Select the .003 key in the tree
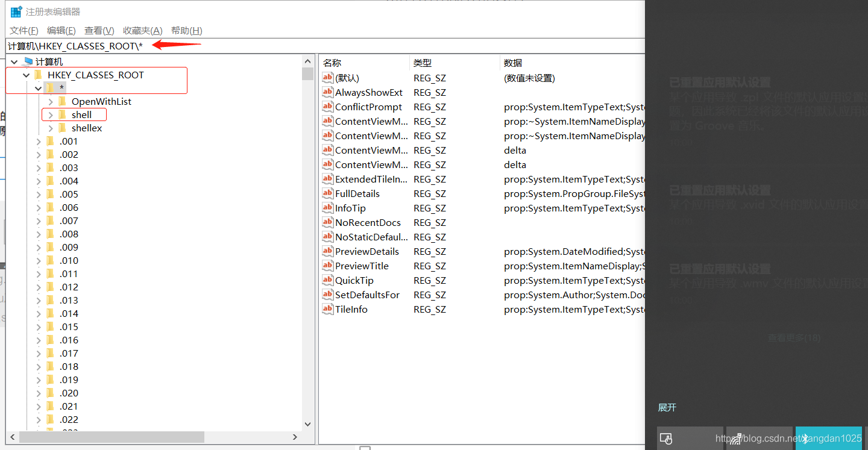The height and width of the screenshot is (450, 868). click(69, 167)
